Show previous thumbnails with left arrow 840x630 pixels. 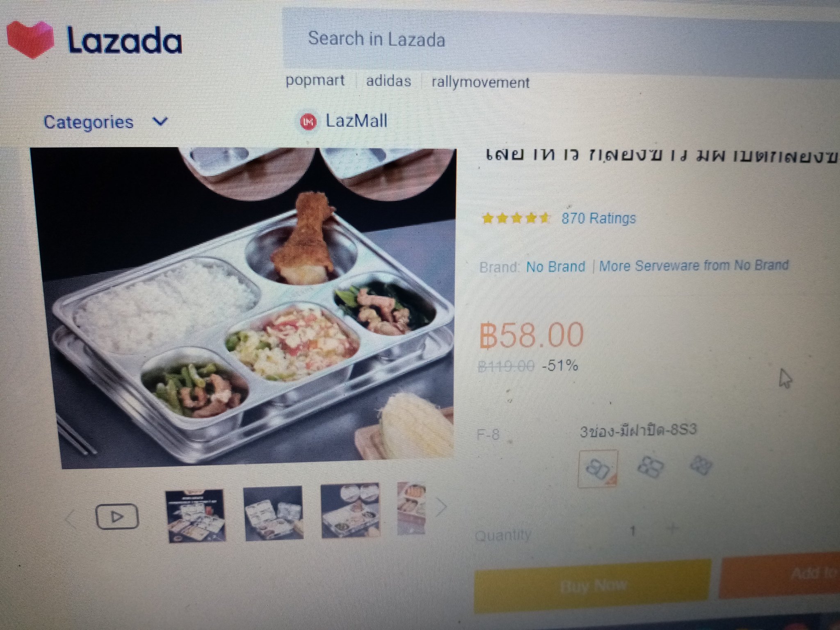pyautogui.click(x=71, y=519)
